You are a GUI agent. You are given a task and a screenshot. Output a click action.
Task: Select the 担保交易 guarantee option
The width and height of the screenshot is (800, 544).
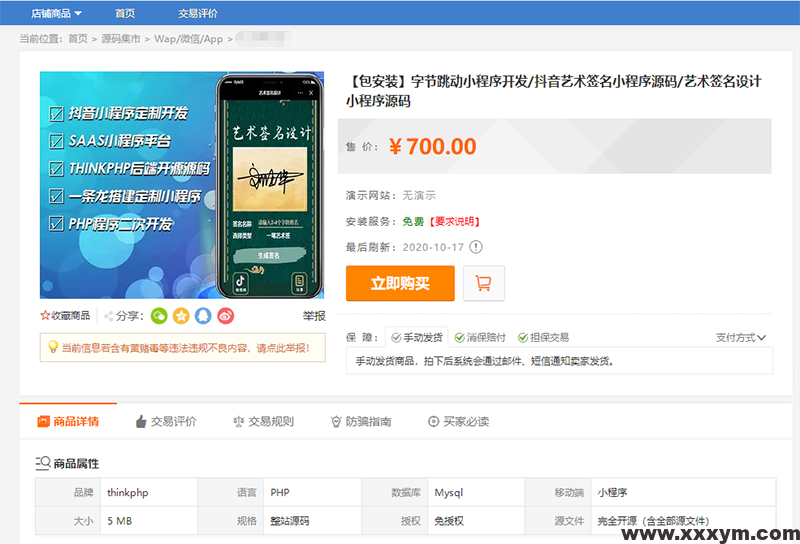tap(542, 338)
